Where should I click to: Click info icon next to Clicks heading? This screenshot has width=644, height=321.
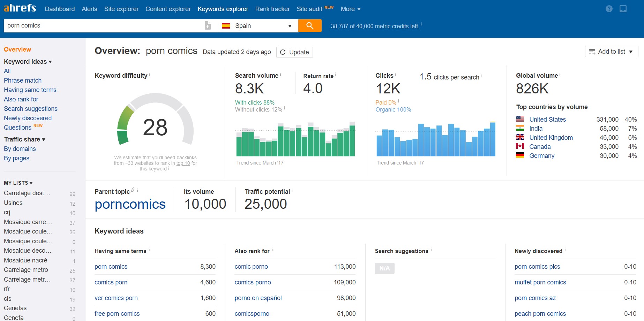tap(395, 75)
